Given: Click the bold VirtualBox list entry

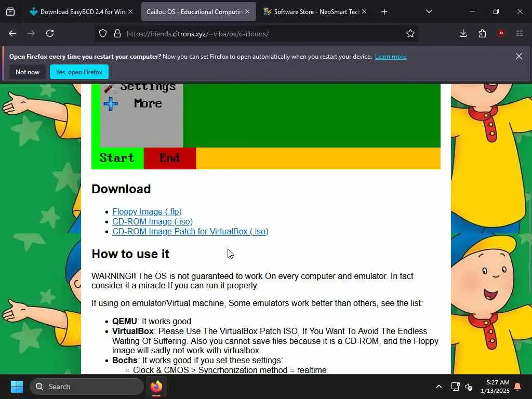Looking at the screenshot, I should 132,331.
